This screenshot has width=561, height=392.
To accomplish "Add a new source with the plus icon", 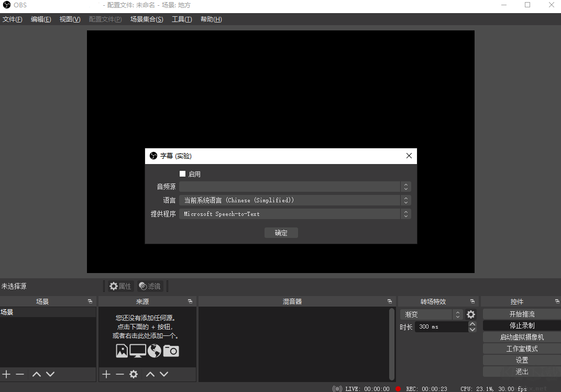I will click(106, 374).
